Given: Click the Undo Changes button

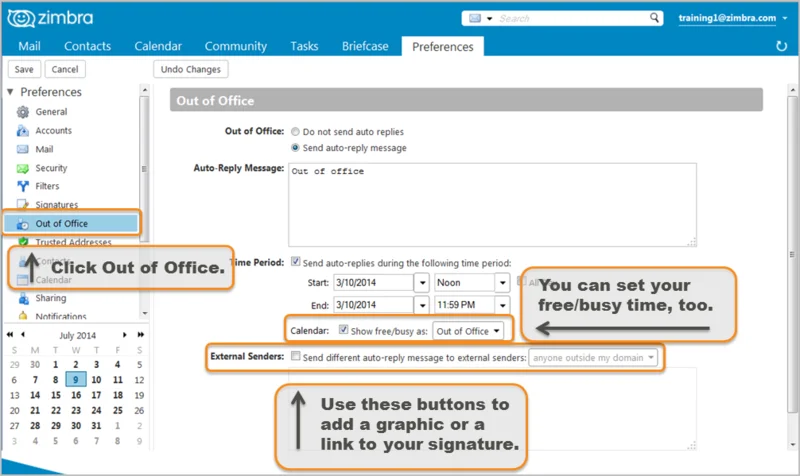Looking at the screenshot, I should click(x=191, y=69).
